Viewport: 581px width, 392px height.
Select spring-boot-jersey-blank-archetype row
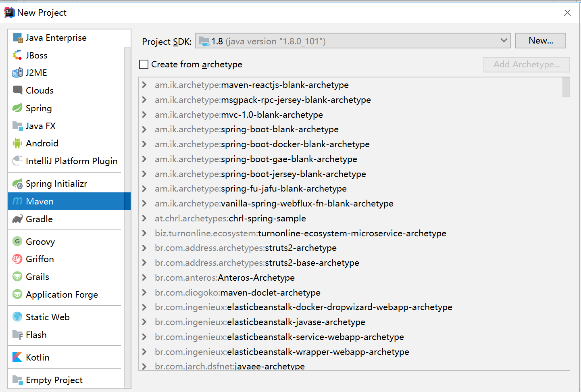(x=351, y=174)
